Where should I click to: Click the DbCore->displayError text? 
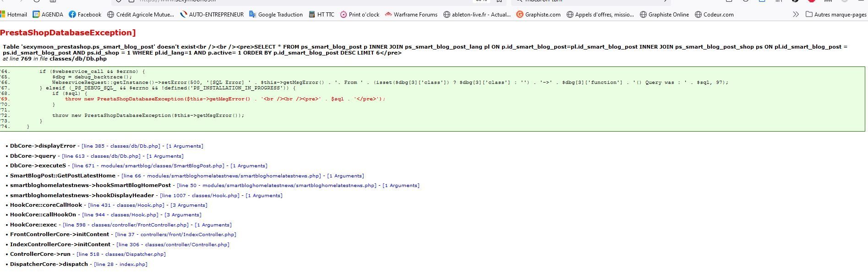[43, 146]
